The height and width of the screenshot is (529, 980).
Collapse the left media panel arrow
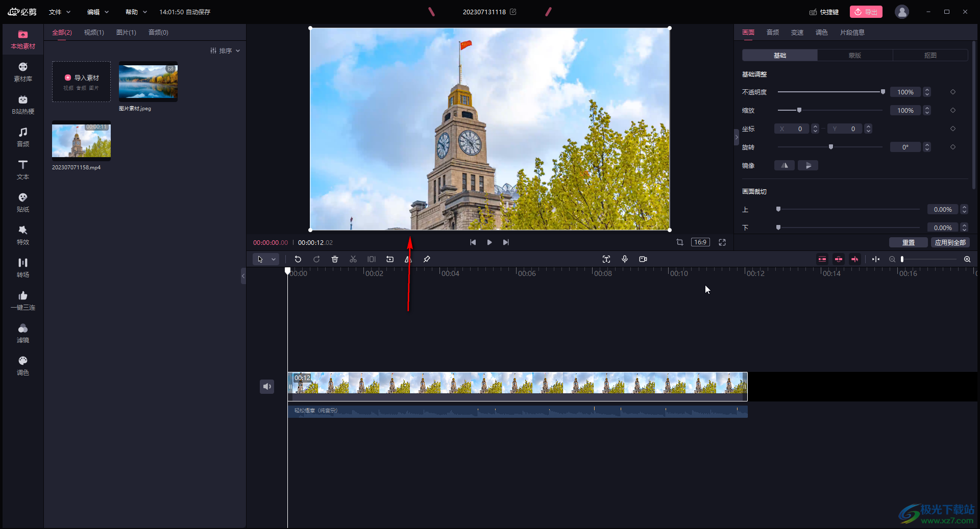click(243, 276)
